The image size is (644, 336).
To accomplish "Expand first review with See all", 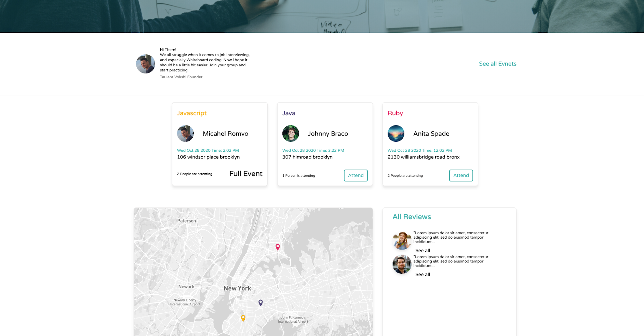I will click(x=422, y=250).
